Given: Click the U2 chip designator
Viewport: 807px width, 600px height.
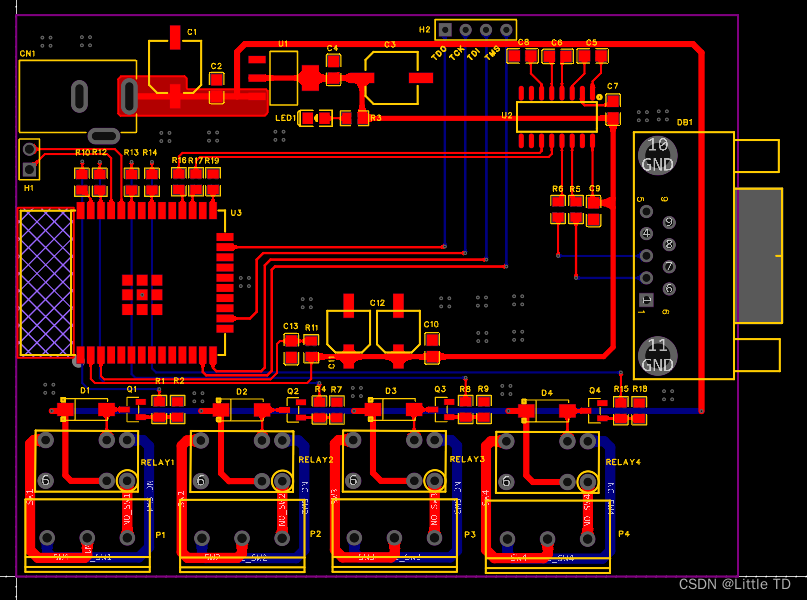Looking at the screenshot, I should [x=507, y=115].
